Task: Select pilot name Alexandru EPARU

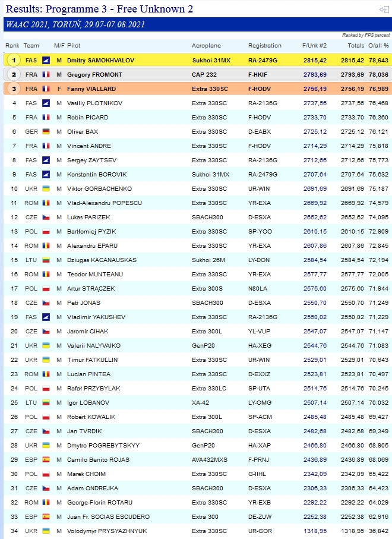Action: 93,246
